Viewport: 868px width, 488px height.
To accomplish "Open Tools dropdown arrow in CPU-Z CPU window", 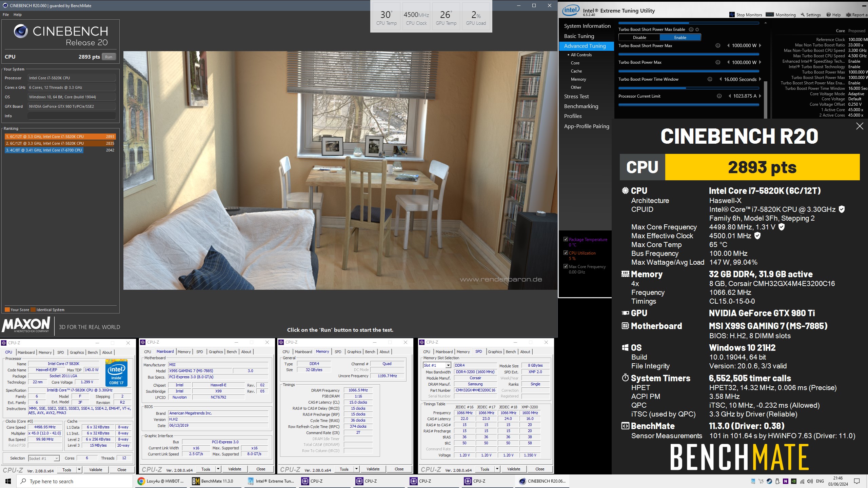I will click(x=79, y=470).
